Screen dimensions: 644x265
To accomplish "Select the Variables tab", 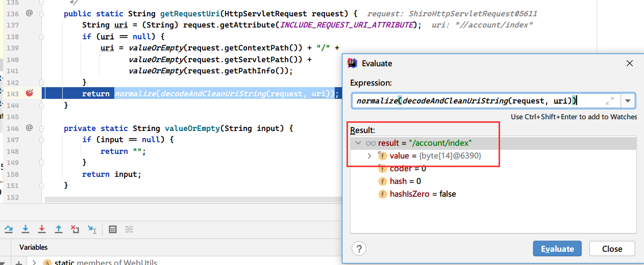I will (33, 247).
